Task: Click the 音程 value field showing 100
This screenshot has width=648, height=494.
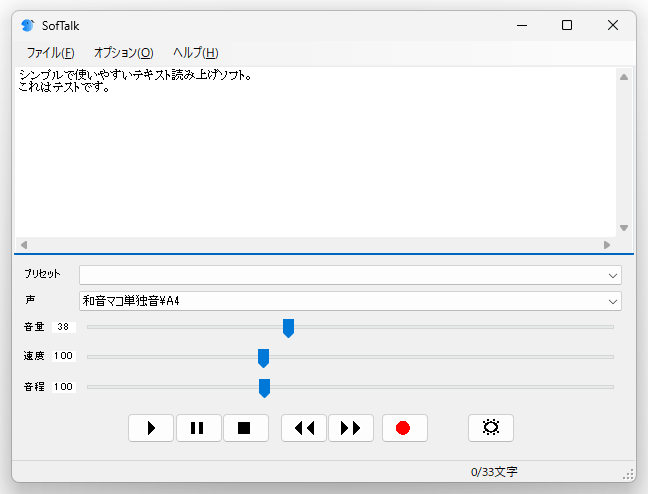Action: (64, 387)
